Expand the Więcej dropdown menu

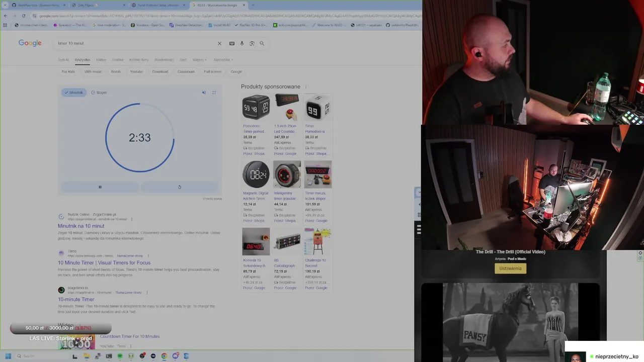tap(199, 60)
